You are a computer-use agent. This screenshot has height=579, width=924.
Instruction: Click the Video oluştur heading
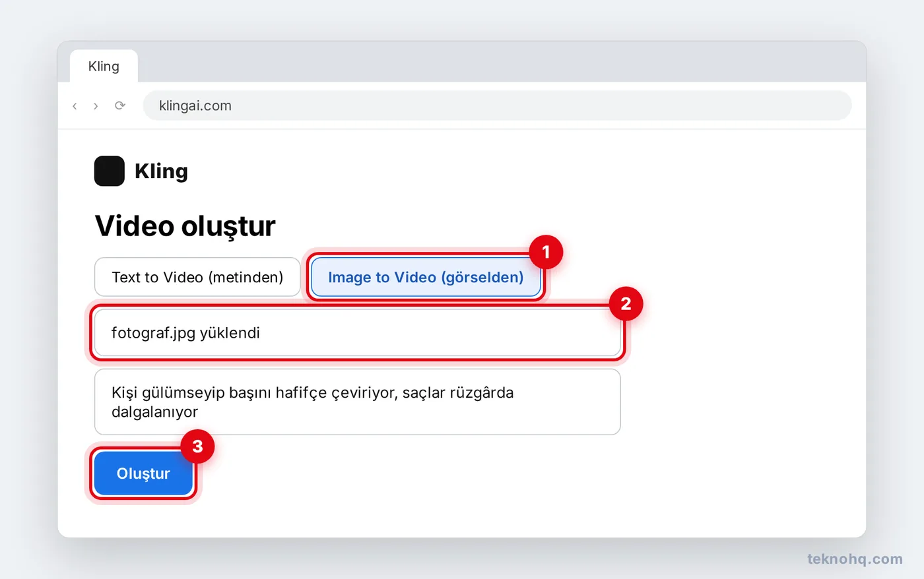185,226
